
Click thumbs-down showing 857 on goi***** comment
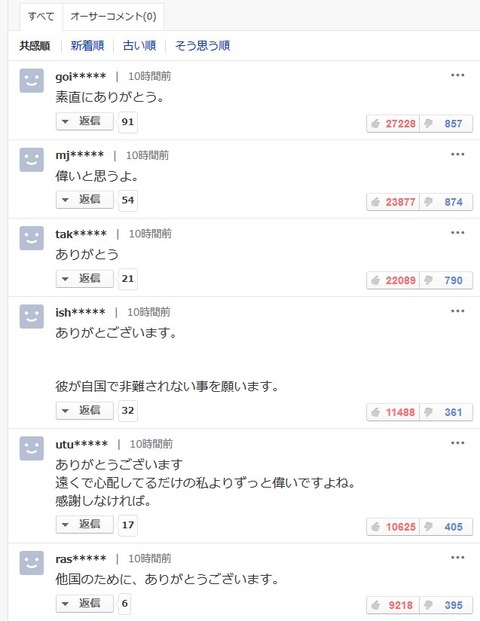click(446, 124)
